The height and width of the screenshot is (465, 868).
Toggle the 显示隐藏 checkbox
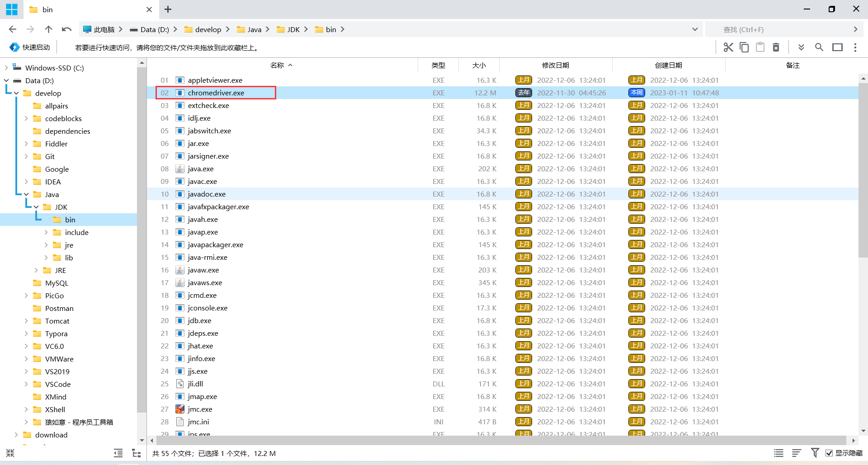click(829, 453)
